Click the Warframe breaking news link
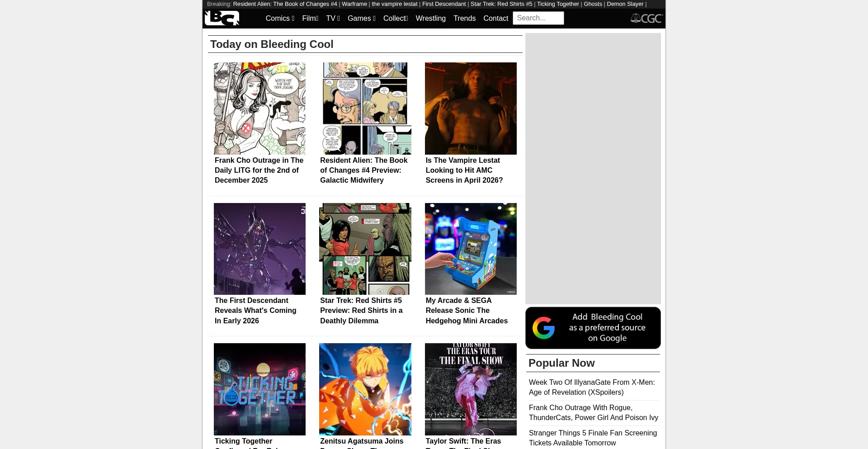 coord(354,4)
